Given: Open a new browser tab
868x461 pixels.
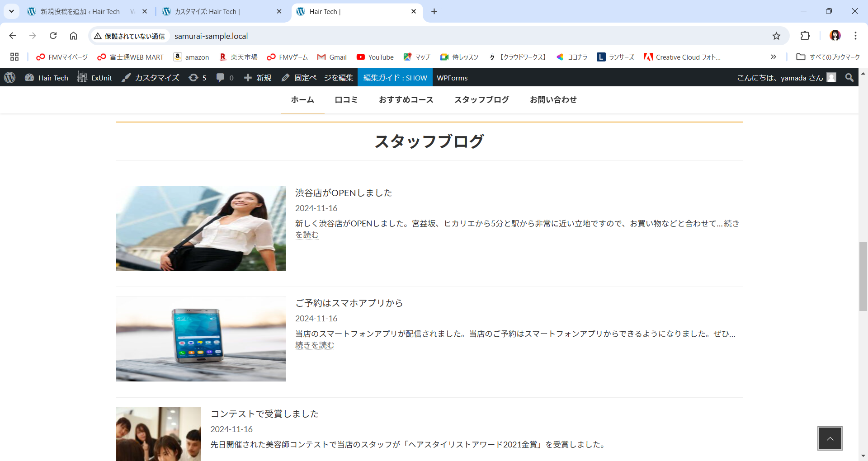Looking at the screenshot, I should point(434,11).
